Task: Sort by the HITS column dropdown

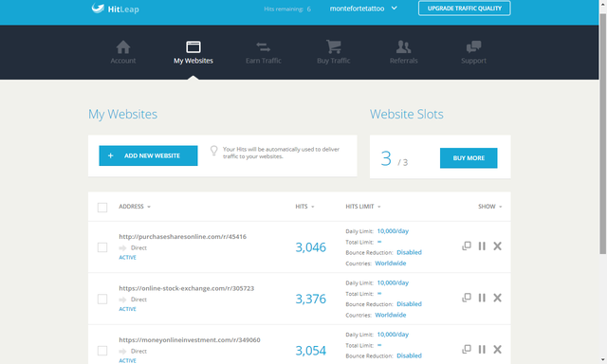Action: pyautogui.click(x=304, y=207)
